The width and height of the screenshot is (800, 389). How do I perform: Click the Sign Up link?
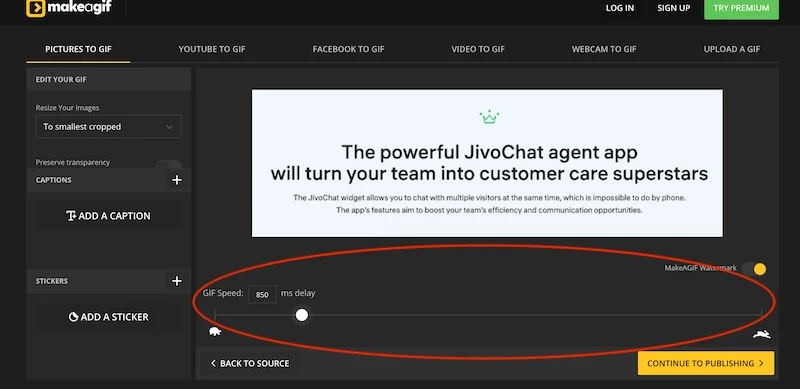pos(673,8)
